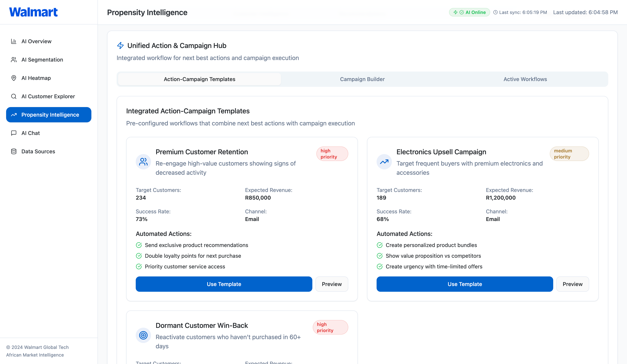Click the Data Sources database icon

coord(14,152)
